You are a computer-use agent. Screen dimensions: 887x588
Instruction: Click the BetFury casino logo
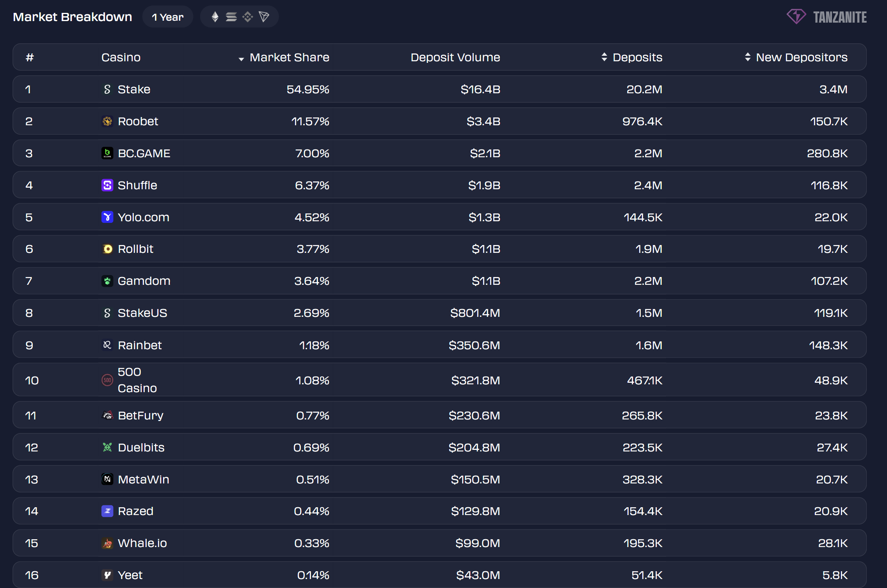click(107, 415)
